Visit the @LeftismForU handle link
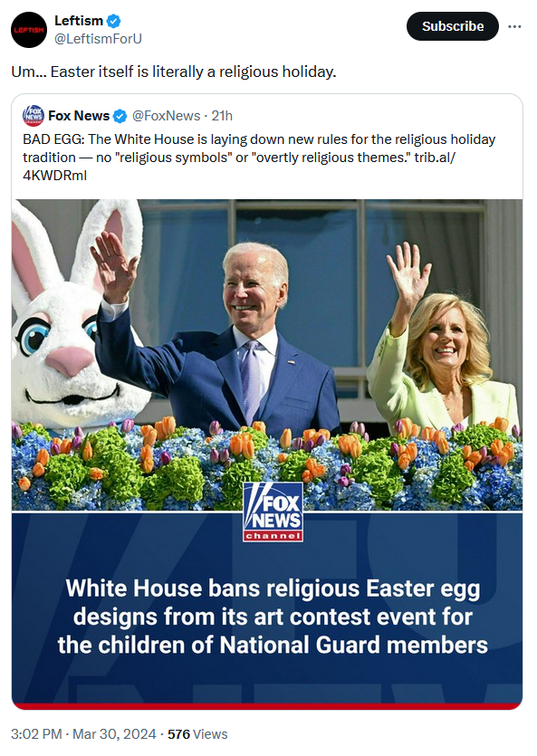The width and height of the screenshot is (537, 756). click(x=98, y=39)
